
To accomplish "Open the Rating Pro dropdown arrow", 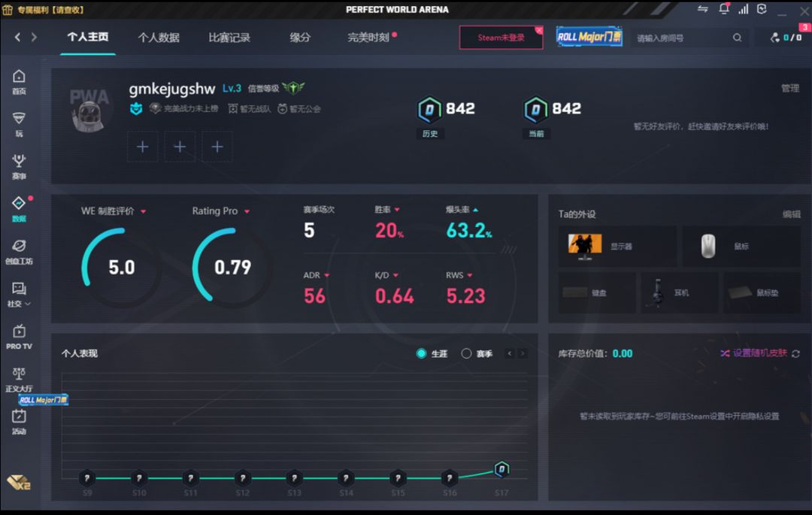I will pos(247,212).
